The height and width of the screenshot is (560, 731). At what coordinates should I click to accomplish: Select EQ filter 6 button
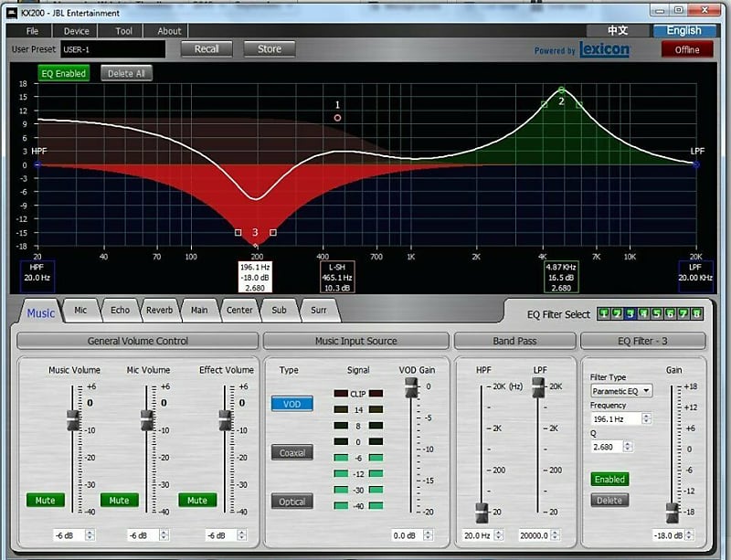click(x=670, y=314)
